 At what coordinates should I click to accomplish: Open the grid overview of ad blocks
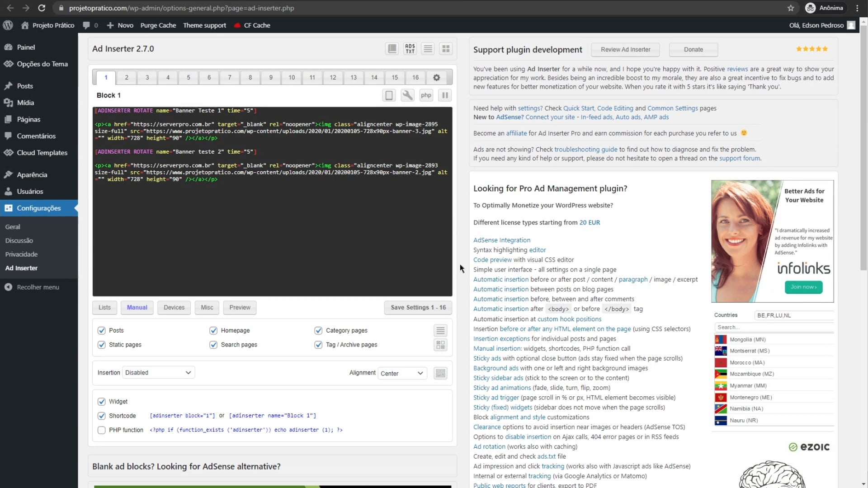coord(446,48)
